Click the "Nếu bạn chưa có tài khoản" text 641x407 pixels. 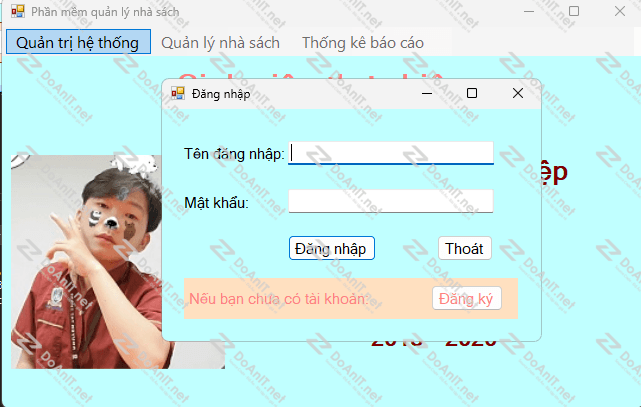pos(278,299)
